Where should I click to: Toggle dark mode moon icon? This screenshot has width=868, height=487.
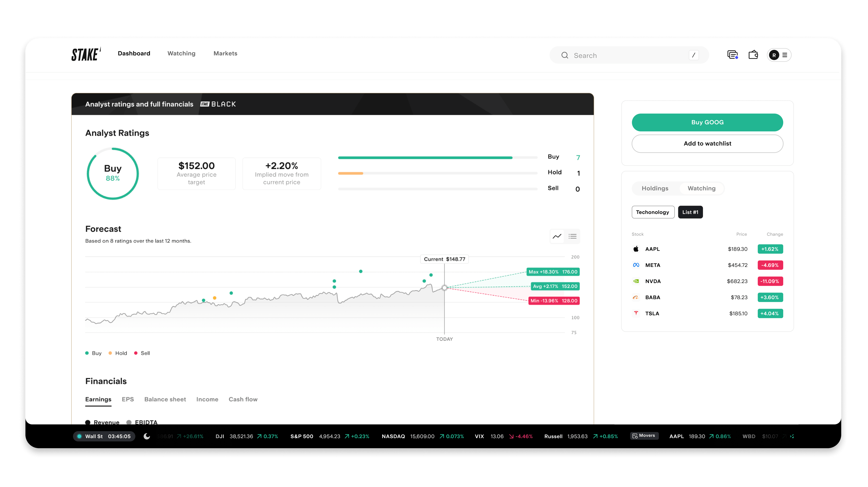coord(146,436)
